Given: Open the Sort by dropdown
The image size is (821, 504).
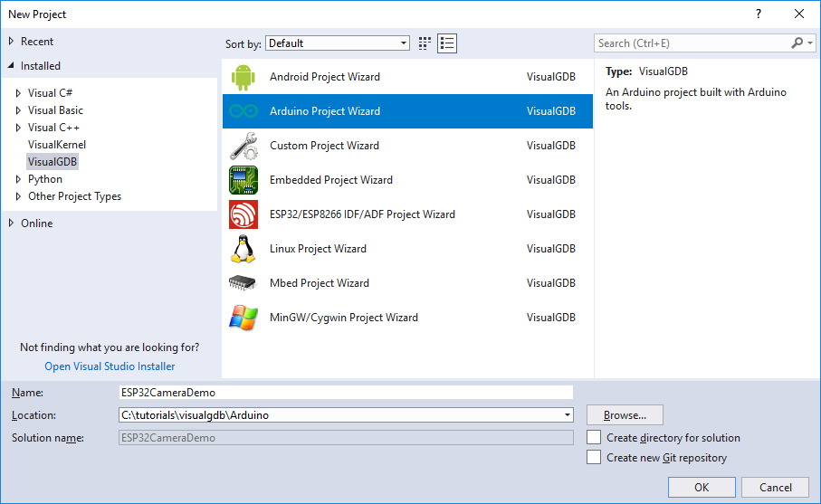Looking at the screenshot, I should 338,43.
